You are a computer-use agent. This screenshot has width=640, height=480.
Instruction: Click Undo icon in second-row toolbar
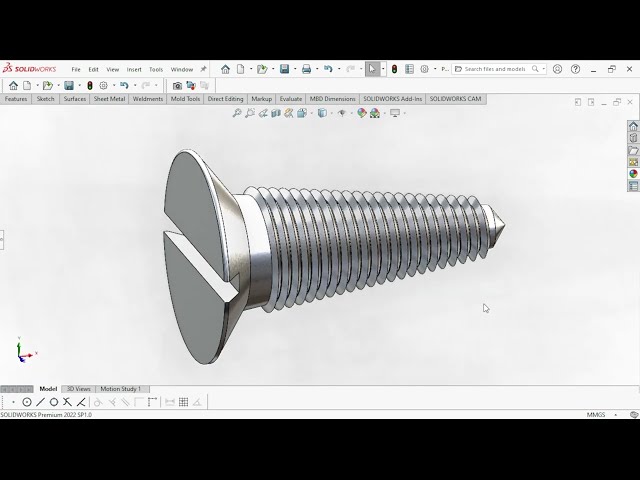[x=124, y=85]
